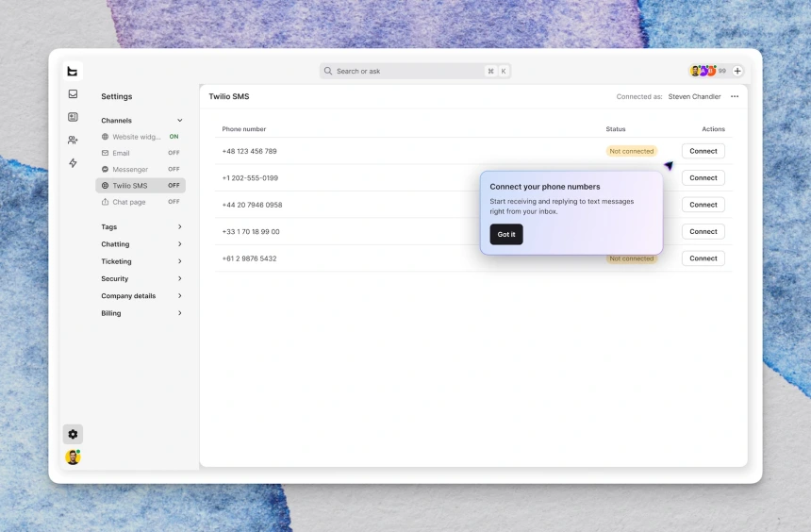Open the inbox icon in sidebar
The width and height of the screenshot is (811, 532).
click(x=73, y=93)
